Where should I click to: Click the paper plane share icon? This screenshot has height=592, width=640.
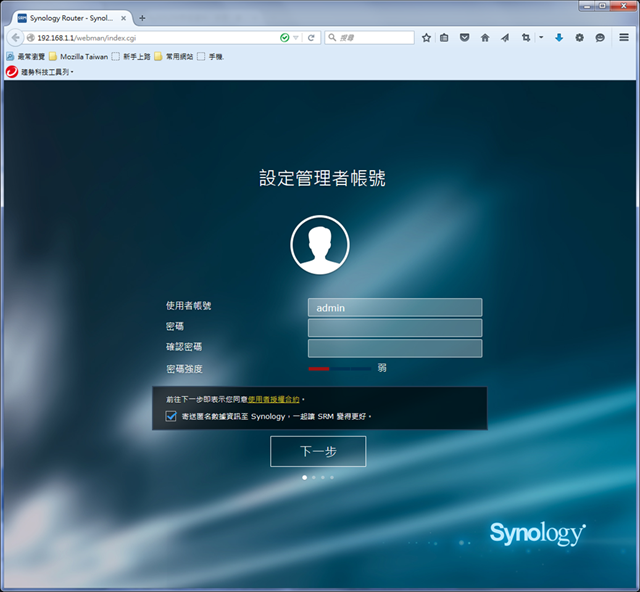pyautogui.click(x=505, y=38)
